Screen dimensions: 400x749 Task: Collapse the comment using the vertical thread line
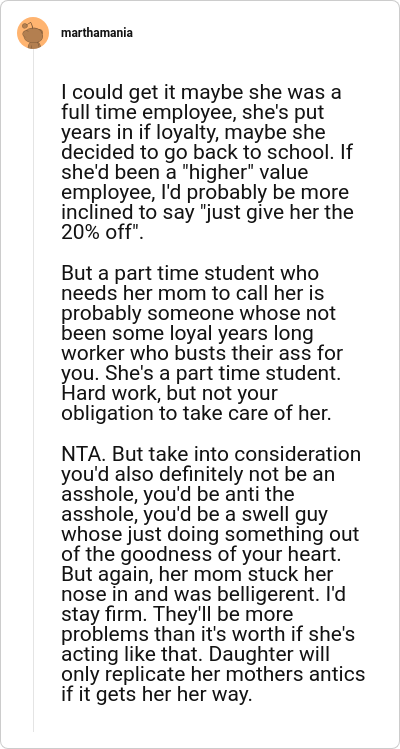click(x=33, y=390)
